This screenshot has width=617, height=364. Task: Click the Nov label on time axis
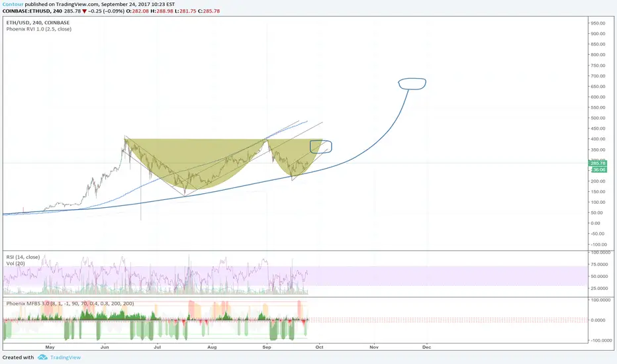pos(374,347)
